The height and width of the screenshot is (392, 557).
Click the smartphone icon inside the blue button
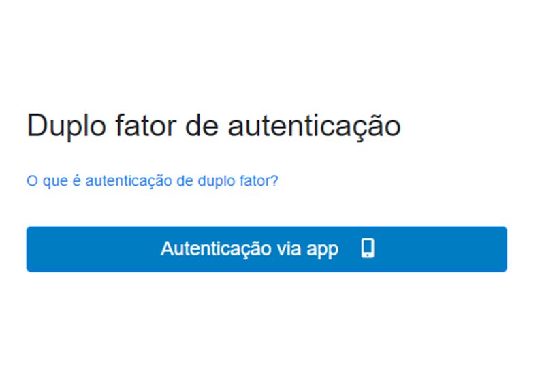click(x=368, y=248)
